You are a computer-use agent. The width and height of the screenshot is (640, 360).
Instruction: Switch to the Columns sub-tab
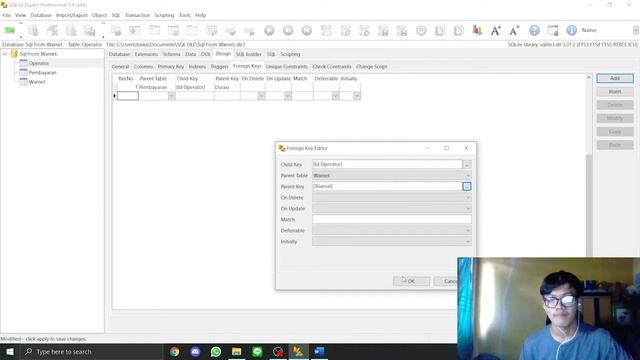point(143,67)
